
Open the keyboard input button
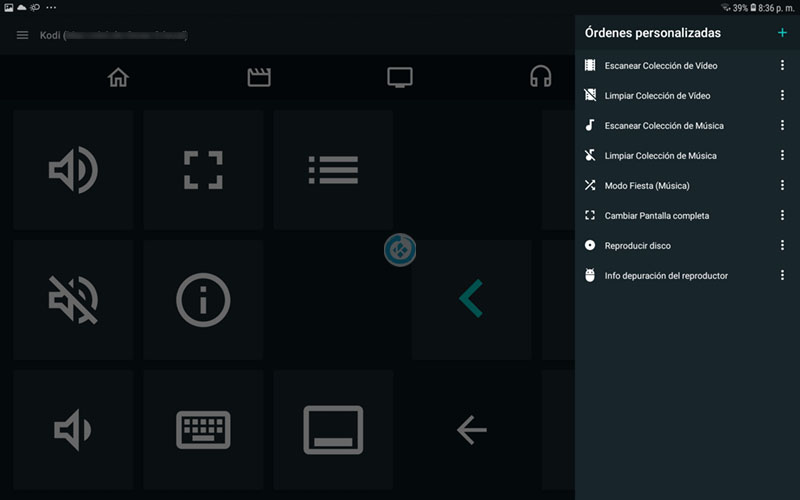click(x=203, y=430)
